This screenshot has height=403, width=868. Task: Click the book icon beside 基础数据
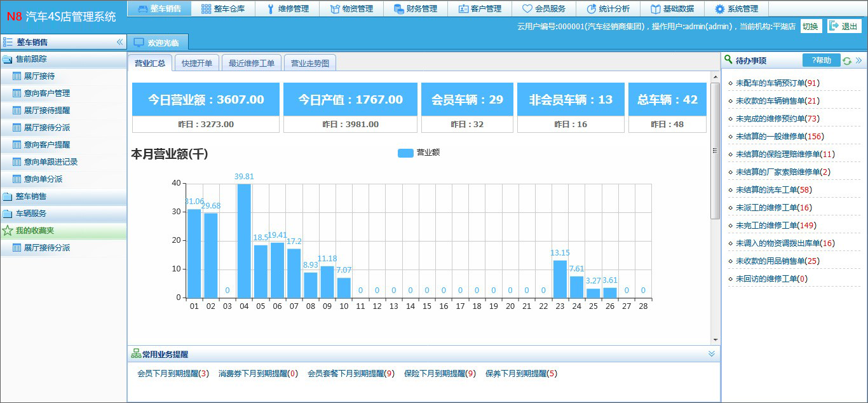pyautogui.click(x=656, y=9)
